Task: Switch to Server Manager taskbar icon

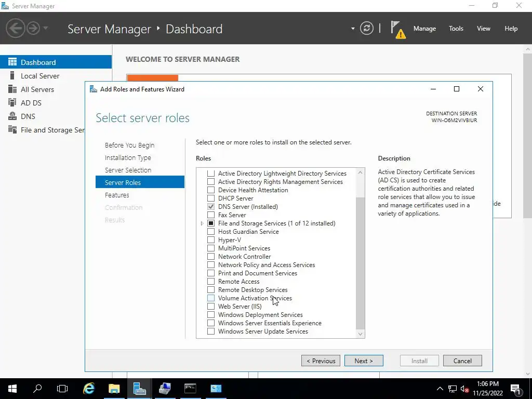Action: [139, 389]
